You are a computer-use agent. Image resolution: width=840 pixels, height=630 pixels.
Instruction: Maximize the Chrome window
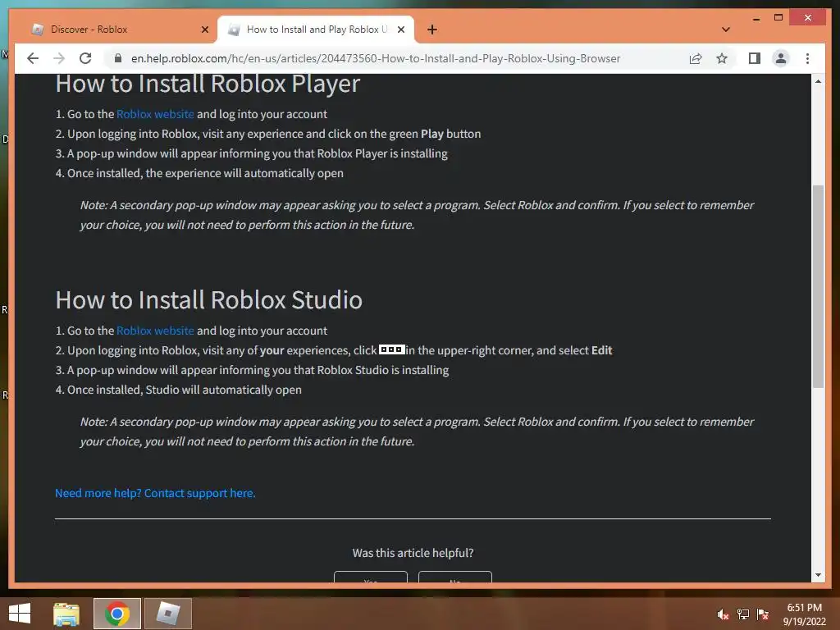point(778,18)
